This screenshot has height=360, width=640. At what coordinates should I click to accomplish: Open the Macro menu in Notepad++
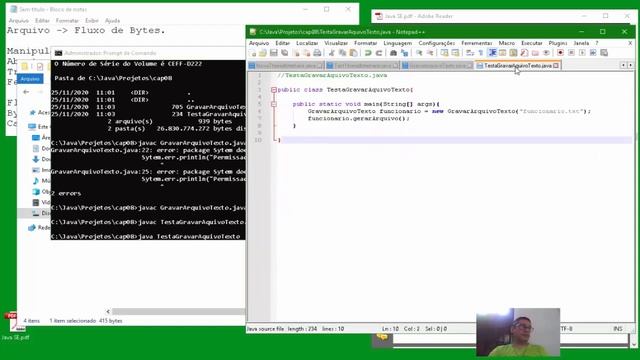507,43
